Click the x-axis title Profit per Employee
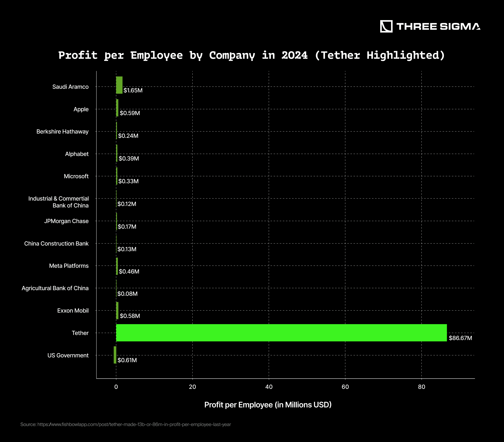 268,405
